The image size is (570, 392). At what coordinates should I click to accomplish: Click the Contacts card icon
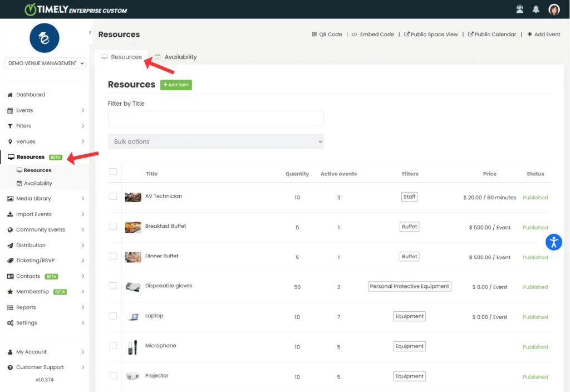point(10,276)
